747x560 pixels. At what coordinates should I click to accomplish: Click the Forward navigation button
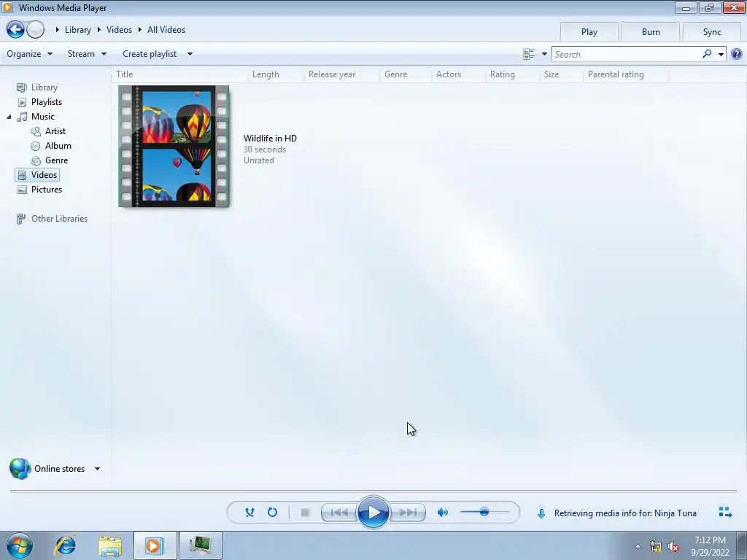point(35,29)
